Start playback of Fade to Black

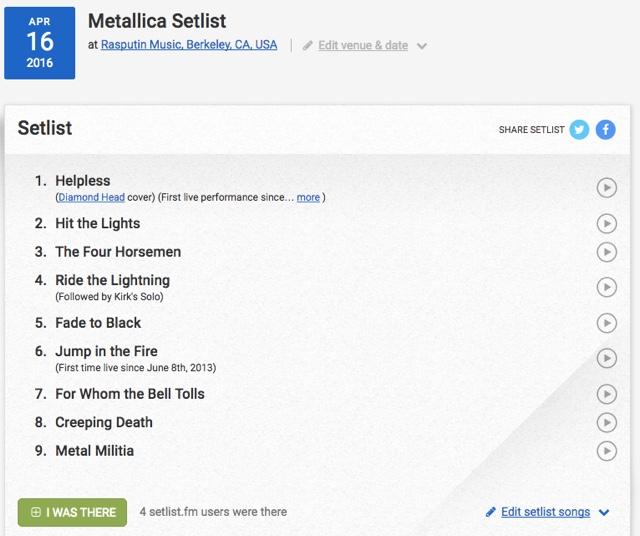(x=606, y=323)
